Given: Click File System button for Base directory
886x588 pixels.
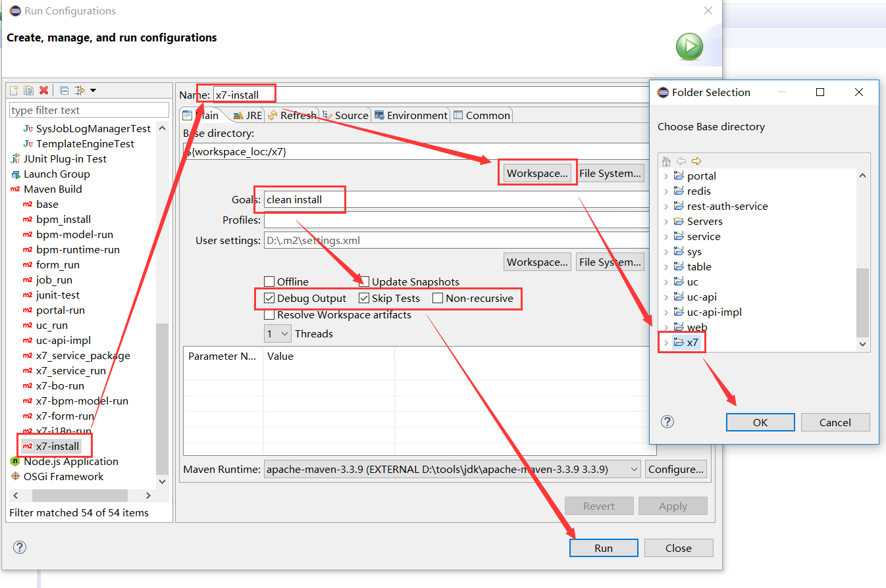Looking at the screenshot, I should coord(610,173).
